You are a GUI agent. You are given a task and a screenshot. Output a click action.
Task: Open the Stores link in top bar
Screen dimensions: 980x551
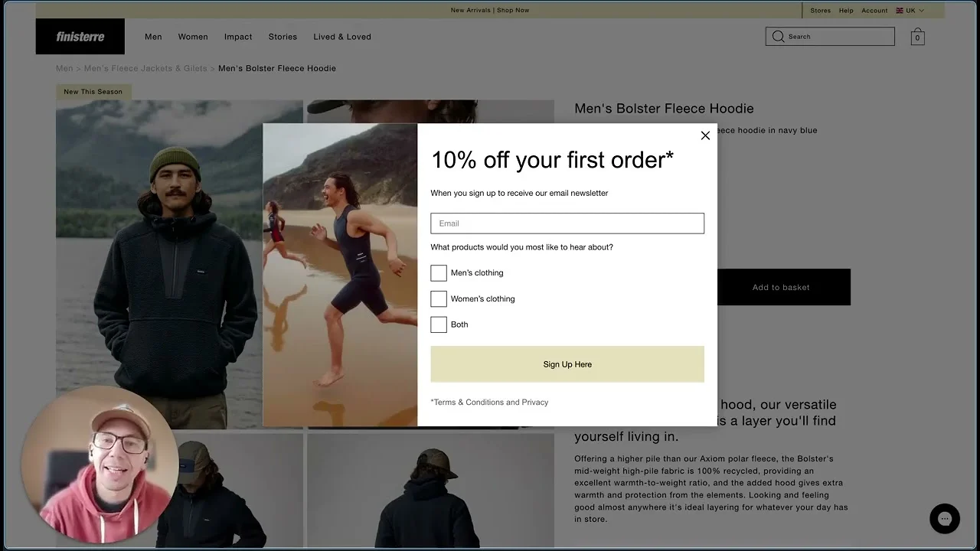[x=820, y=11]
